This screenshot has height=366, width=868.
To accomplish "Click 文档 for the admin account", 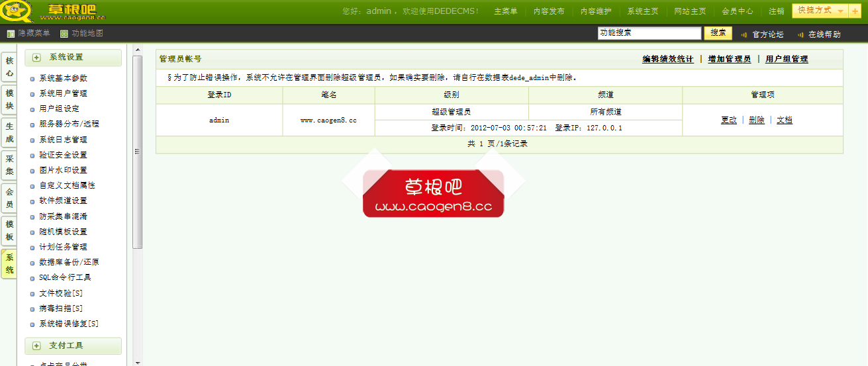I will click(785, 120).
